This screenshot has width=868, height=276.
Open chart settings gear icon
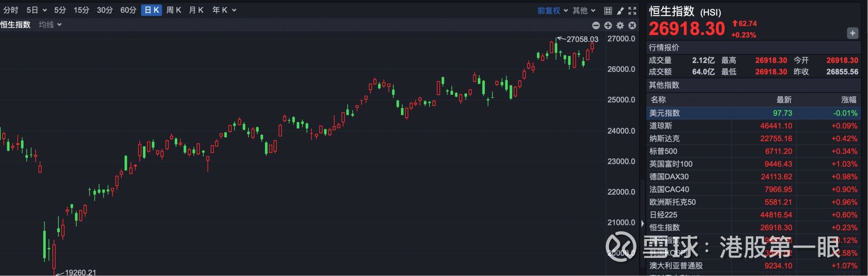coord(620,25)
